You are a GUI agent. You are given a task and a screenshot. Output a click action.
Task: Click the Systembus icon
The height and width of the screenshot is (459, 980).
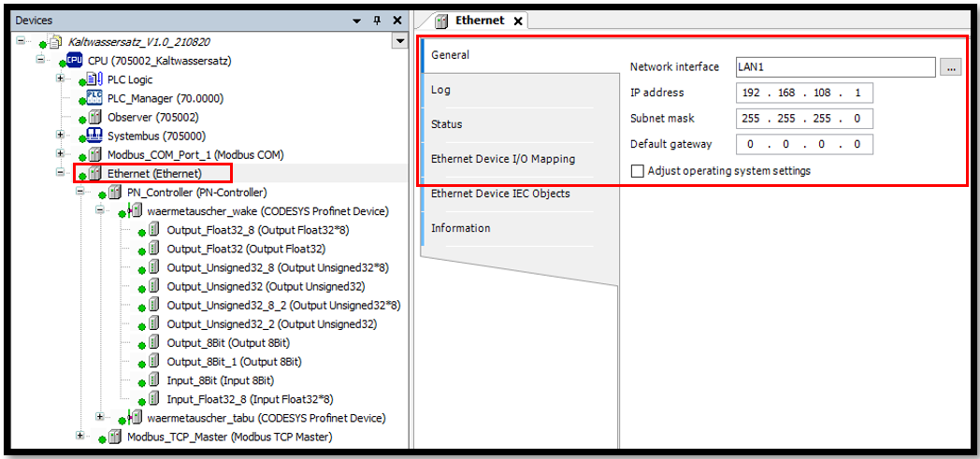click(x=94, y=136)
